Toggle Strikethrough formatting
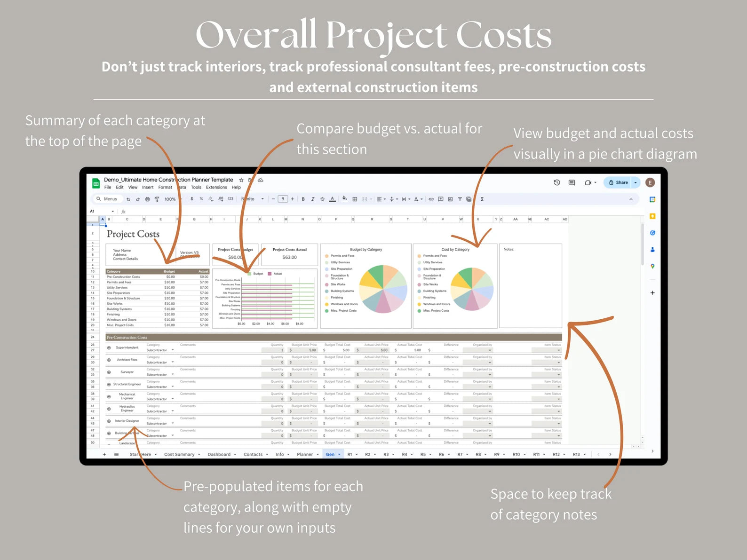747x560 pixels. [x=322, y=199]
